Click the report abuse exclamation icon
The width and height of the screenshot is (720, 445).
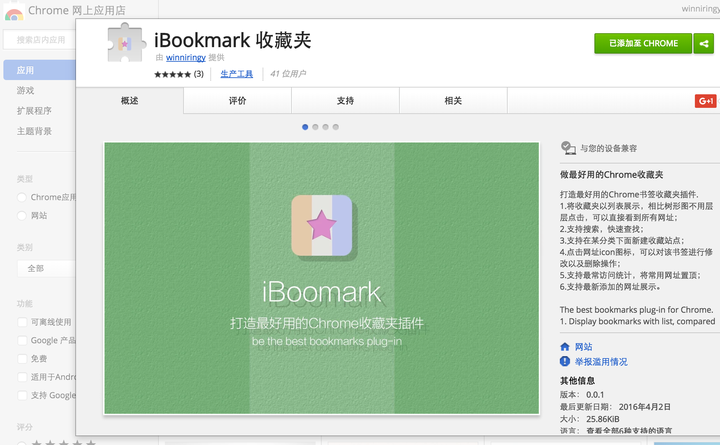tap(565, 361)
